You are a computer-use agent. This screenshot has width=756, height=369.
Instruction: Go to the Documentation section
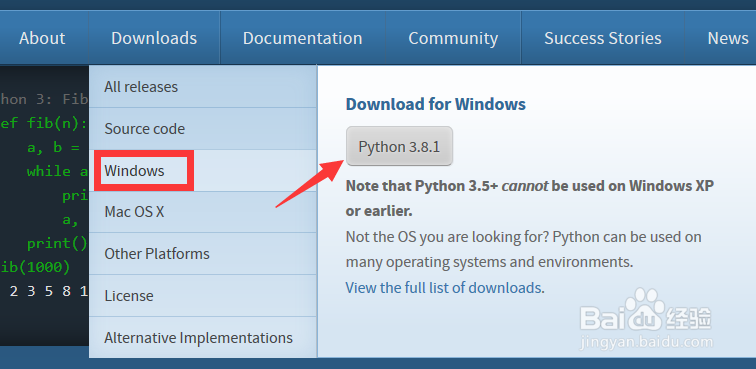[x=302, y=38]
